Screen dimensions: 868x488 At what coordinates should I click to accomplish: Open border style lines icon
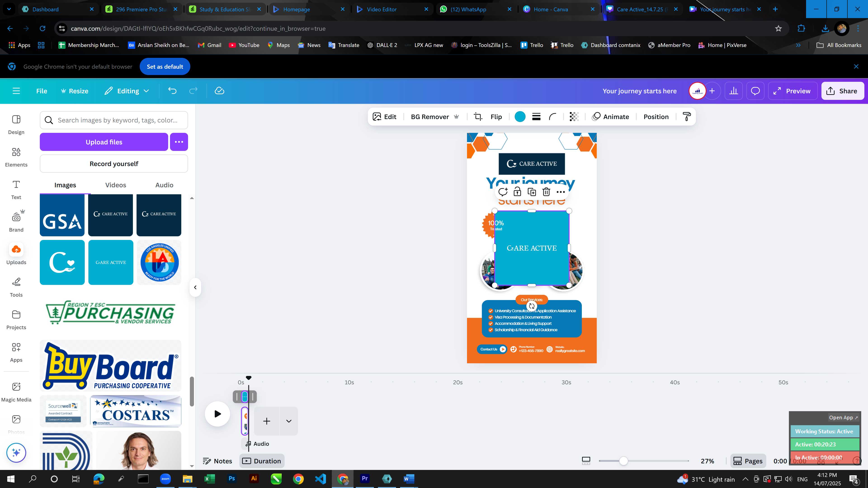click(x=536, y=117)
